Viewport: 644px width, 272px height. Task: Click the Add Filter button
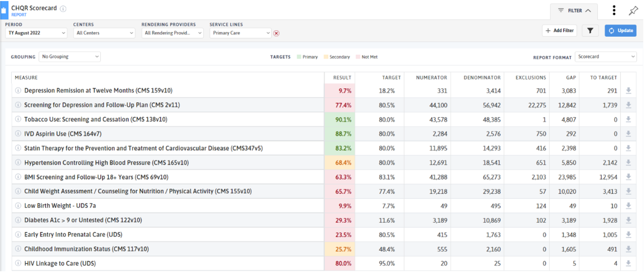[559, 31]
